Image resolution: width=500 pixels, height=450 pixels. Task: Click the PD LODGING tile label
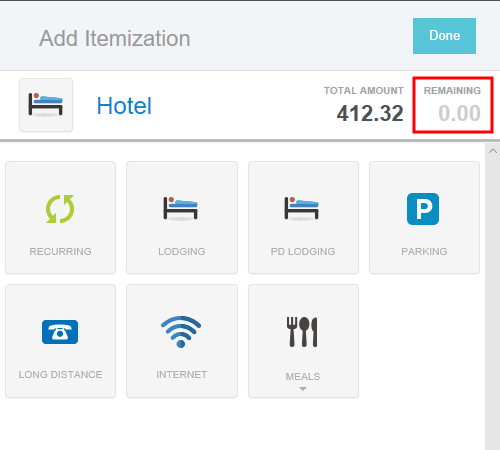pos(303,251)
